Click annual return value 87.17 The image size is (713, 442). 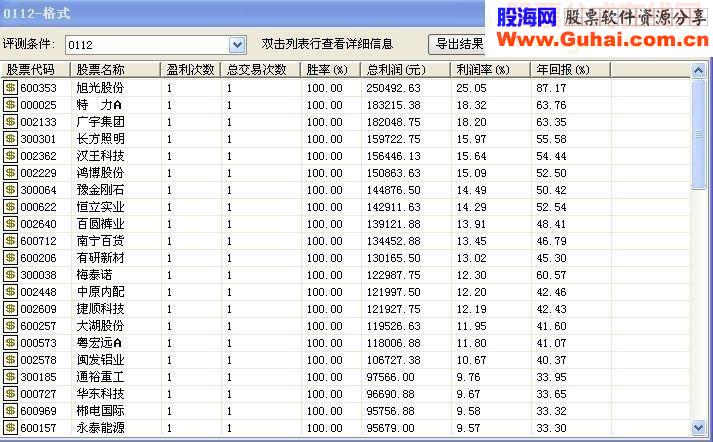(551, 88)
